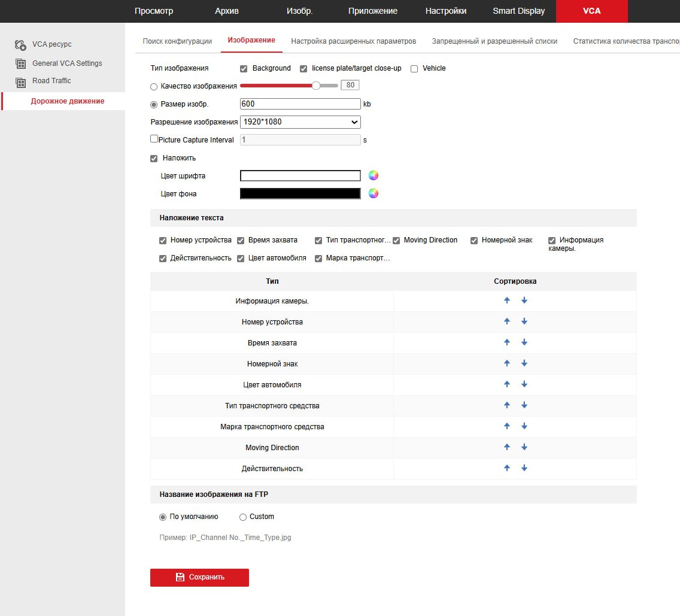680x616 pixels.
Task: Move Действительность row up
Action: pos(506,468)
